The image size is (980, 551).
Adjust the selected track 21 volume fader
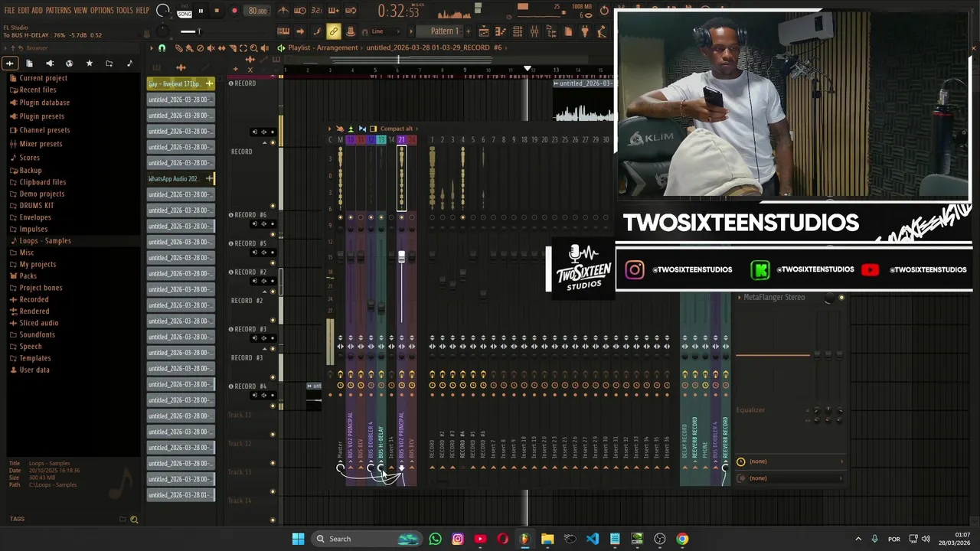click(401, 256)
